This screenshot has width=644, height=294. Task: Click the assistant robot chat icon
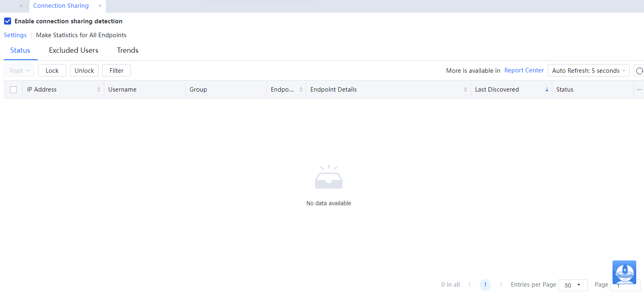click(x=624, y=272)
